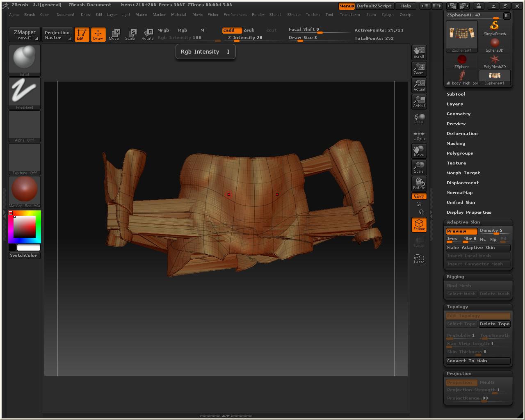Expand the SubTool palette section

tap(456, 94)
